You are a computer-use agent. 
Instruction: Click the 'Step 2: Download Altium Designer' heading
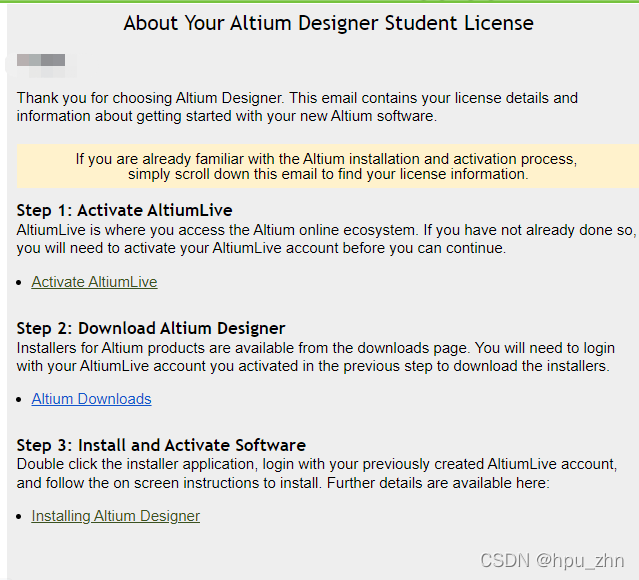click(151, 329)
